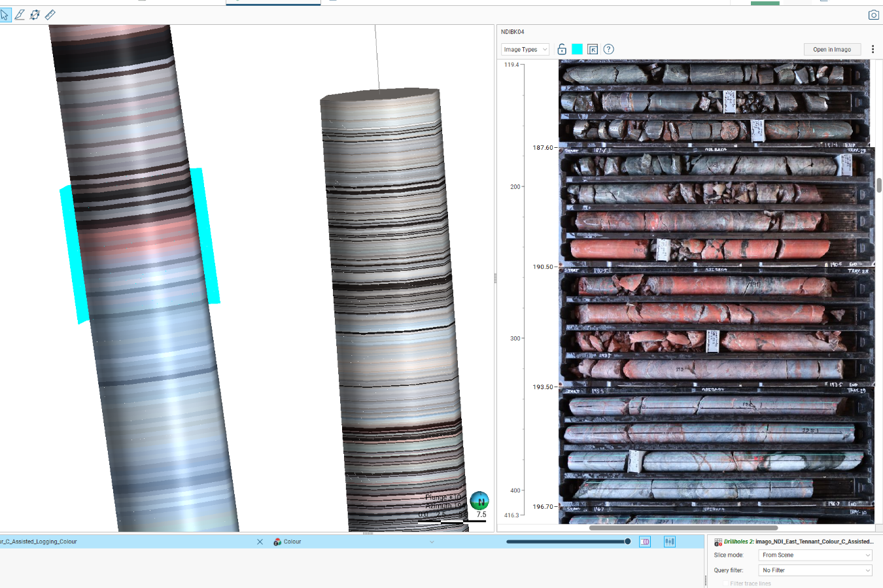883x588 pixels.
Task: Open help for the image panel
Action: (x=608, y=49)
